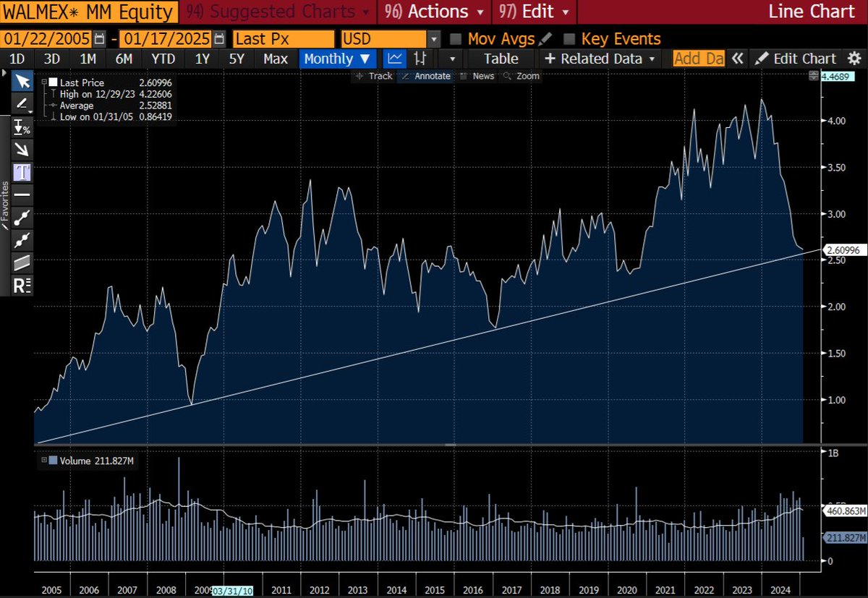Open the 96) Actions menu
868x598 pixels.
coord(434,12)
